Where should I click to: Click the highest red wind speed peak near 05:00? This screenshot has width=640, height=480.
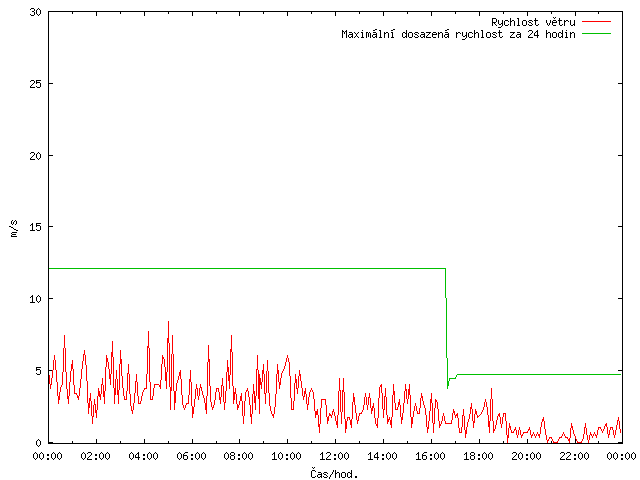pos(168,322)
